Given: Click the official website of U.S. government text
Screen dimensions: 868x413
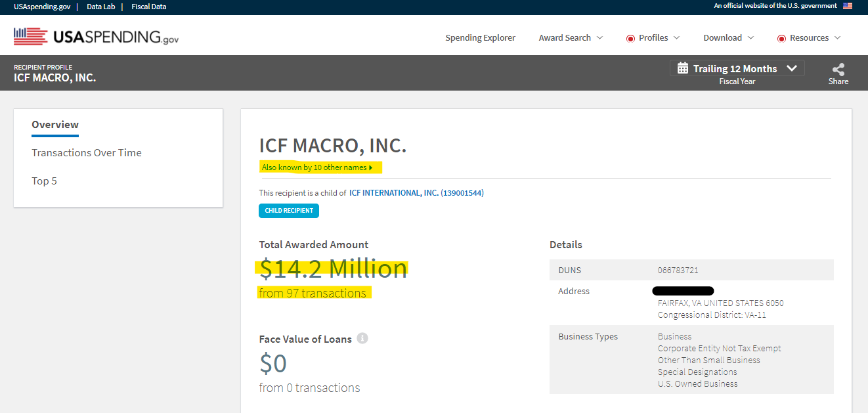Looking at the screenshot, I should pyautogui.click(x=775, y=6).
